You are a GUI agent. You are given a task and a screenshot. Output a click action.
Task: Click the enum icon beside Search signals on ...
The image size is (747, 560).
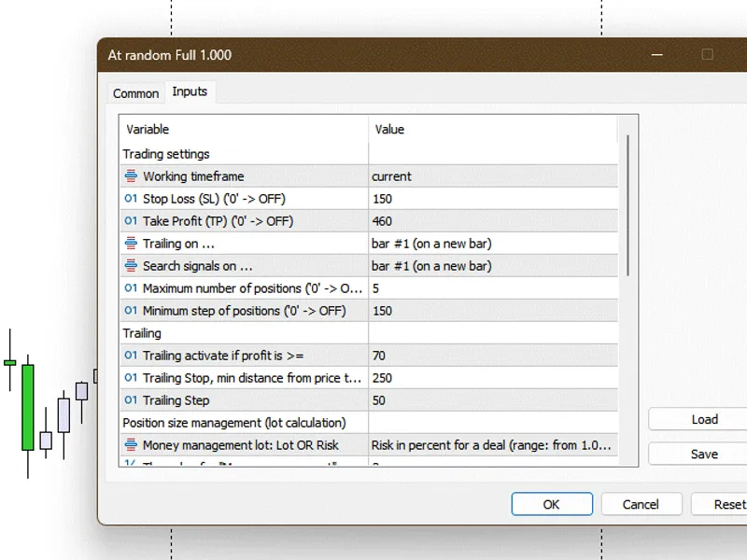pos(131,266)
